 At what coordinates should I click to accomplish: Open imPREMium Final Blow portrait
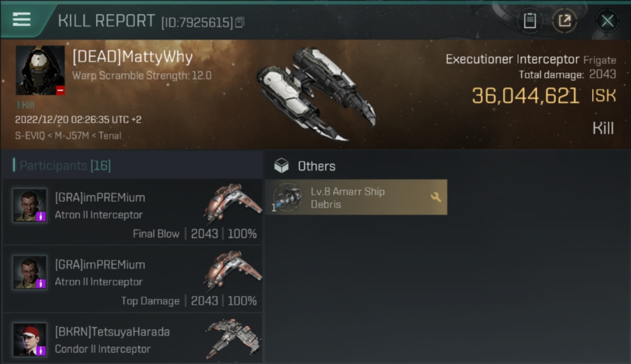[30, 206]
